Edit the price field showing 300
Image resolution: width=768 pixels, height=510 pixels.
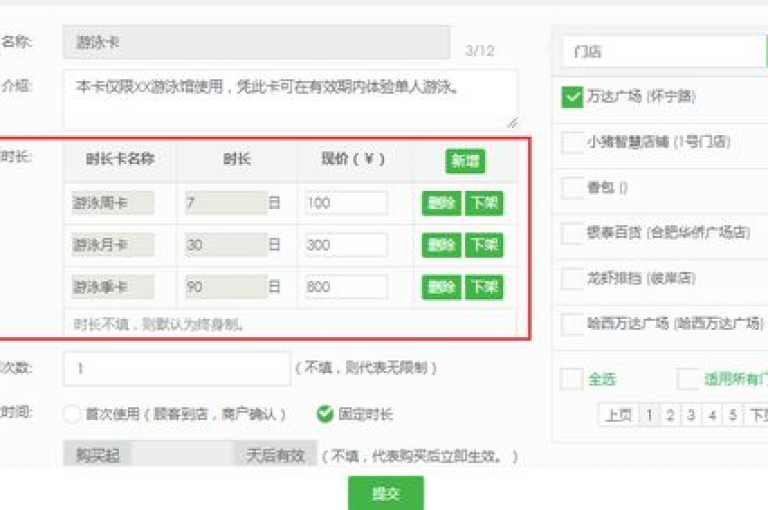click(346, 245)
